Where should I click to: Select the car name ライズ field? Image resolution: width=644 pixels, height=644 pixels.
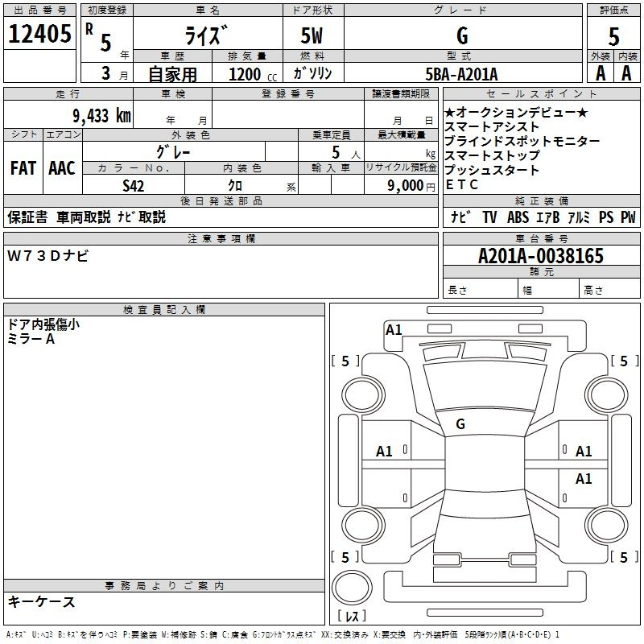206,36
